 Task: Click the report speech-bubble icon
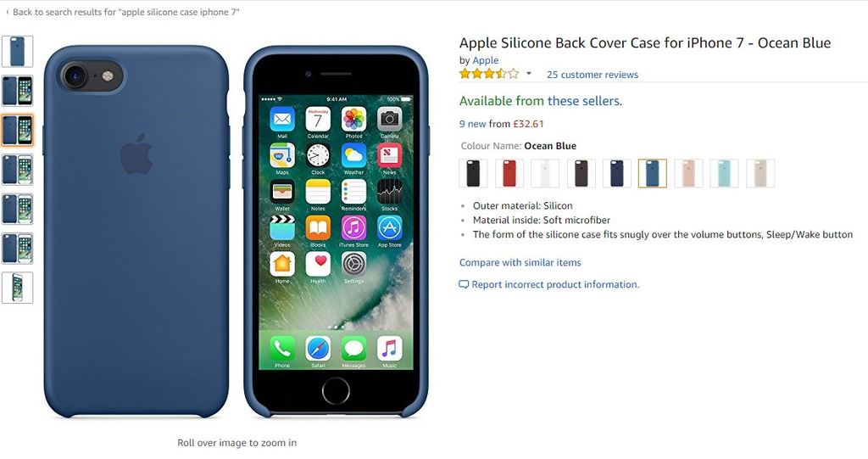(x=464, y=285)
